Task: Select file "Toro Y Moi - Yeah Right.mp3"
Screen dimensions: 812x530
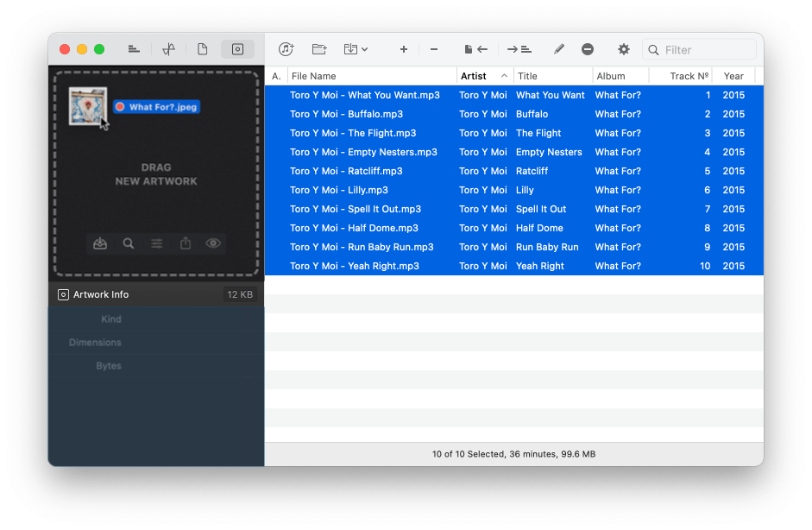Action: 354,267
